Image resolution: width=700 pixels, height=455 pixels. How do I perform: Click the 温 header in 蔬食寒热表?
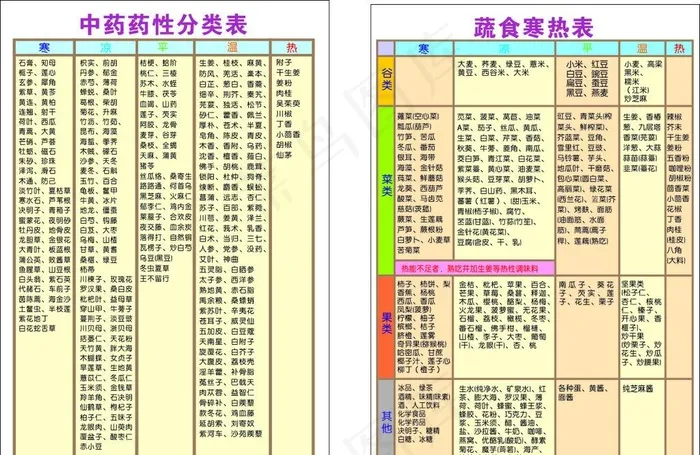click(x=642, y=48)
